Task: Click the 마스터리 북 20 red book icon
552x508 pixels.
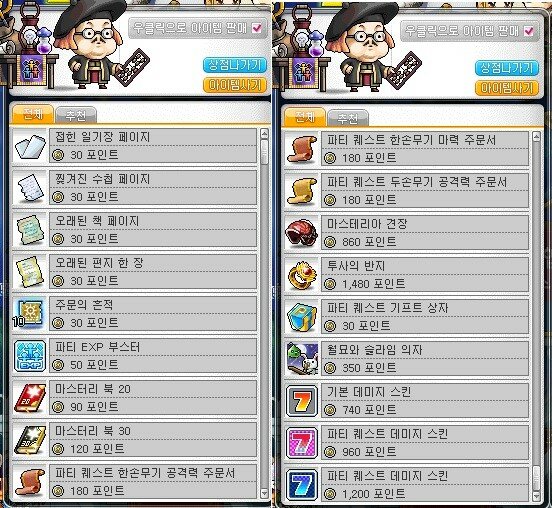Action: coord(30,398)
